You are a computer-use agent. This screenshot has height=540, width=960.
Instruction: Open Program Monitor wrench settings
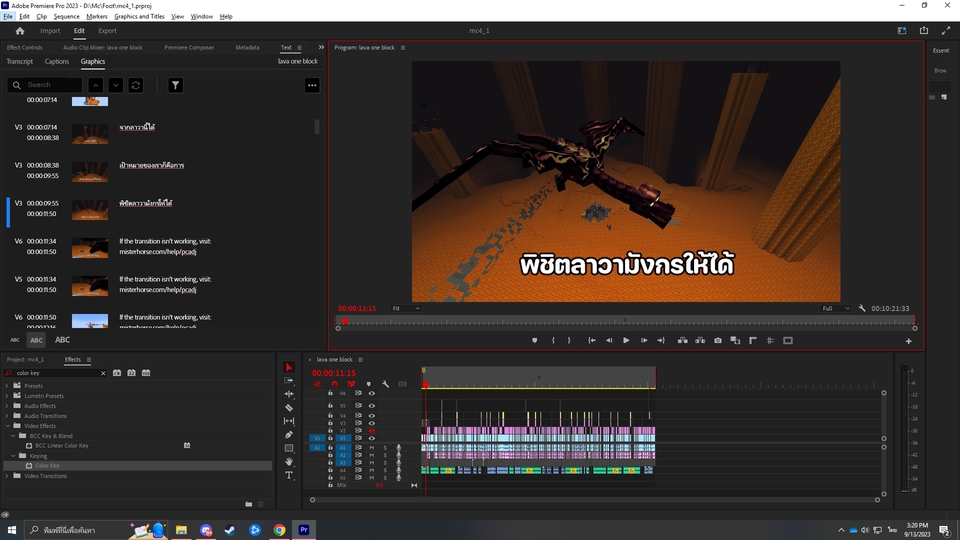pos(862,309)
